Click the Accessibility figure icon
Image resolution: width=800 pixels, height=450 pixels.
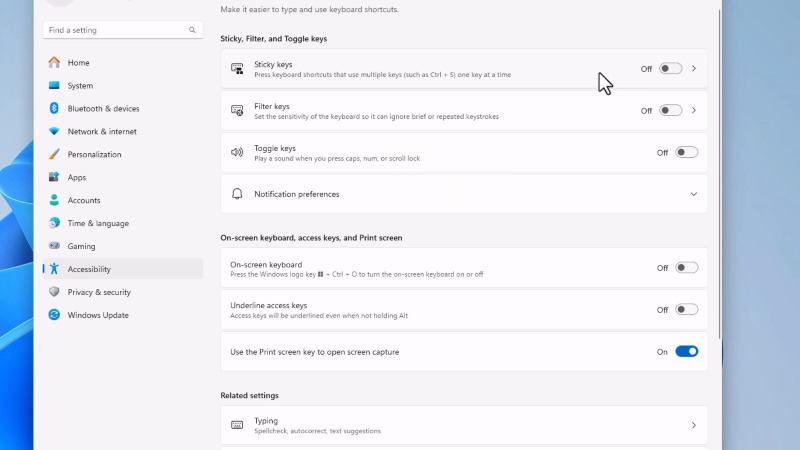click(54, 269)
